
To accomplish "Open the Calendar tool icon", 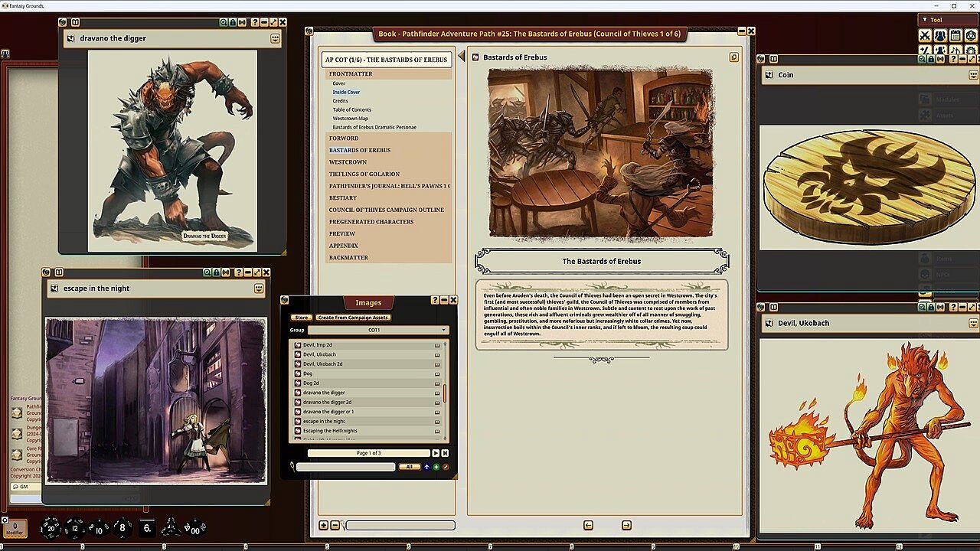I will (x=955, y=35).
